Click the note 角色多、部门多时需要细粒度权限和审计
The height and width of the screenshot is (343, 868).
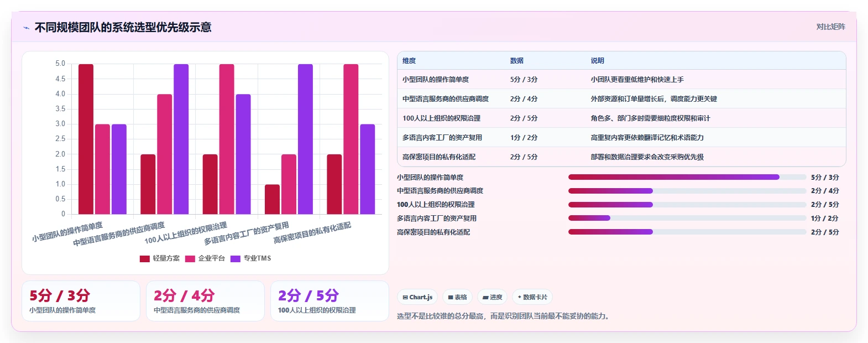point(650,118)
